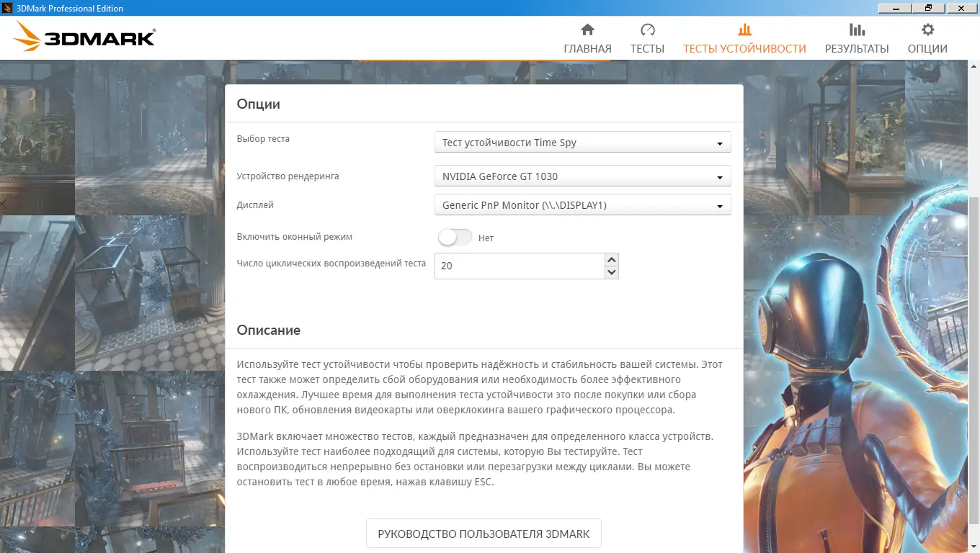
Task: Decrease loop count with the down stepper
Action: tap(610, 272)
